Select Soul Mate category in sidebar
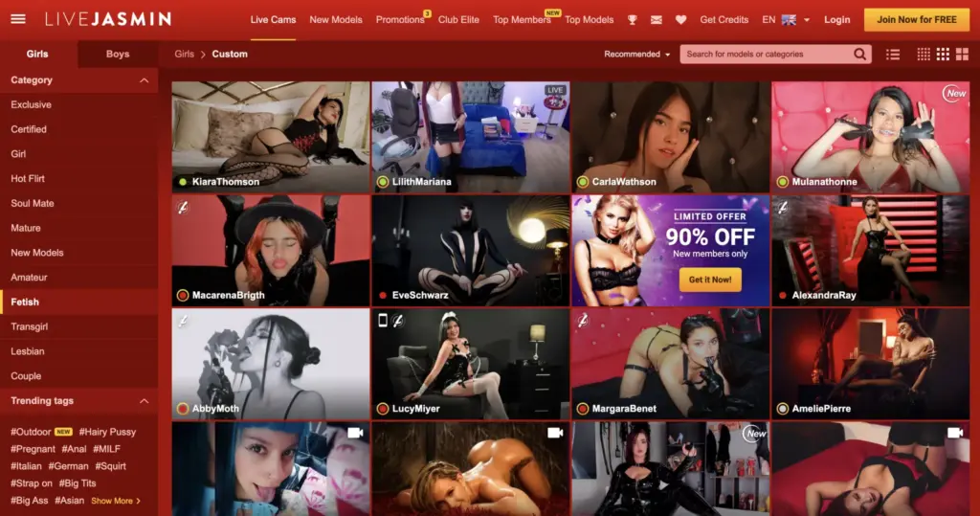 tap(78, 203)
